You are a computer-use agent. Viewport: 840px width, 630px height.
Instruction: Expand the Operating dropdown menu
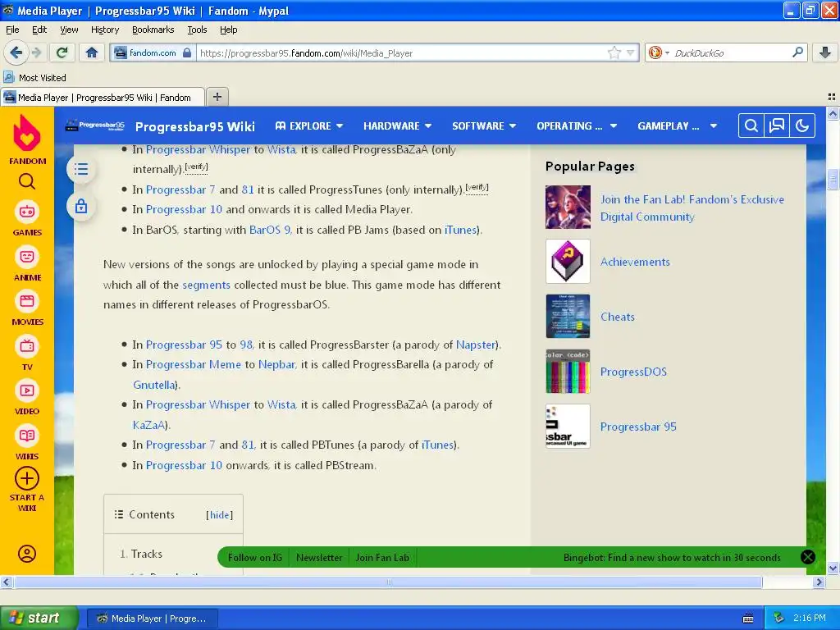pos(577,126)
